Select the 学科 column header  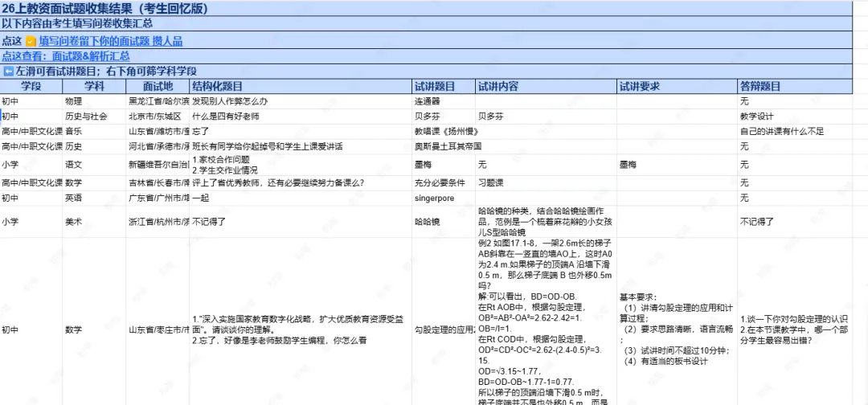click(95, 86)
